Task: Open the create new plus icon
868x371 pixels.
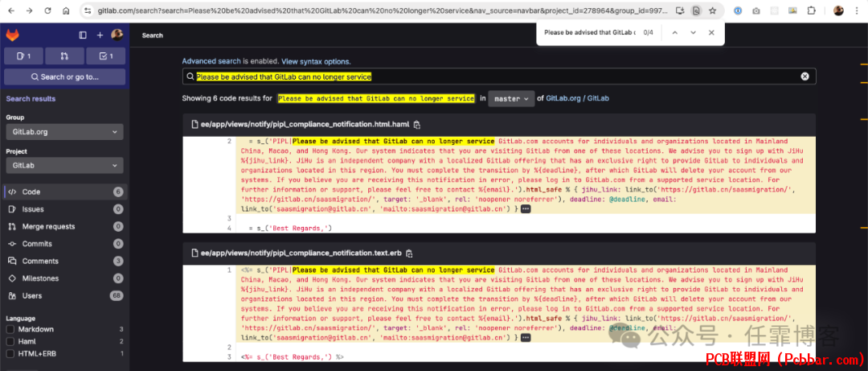Action: 100,35
